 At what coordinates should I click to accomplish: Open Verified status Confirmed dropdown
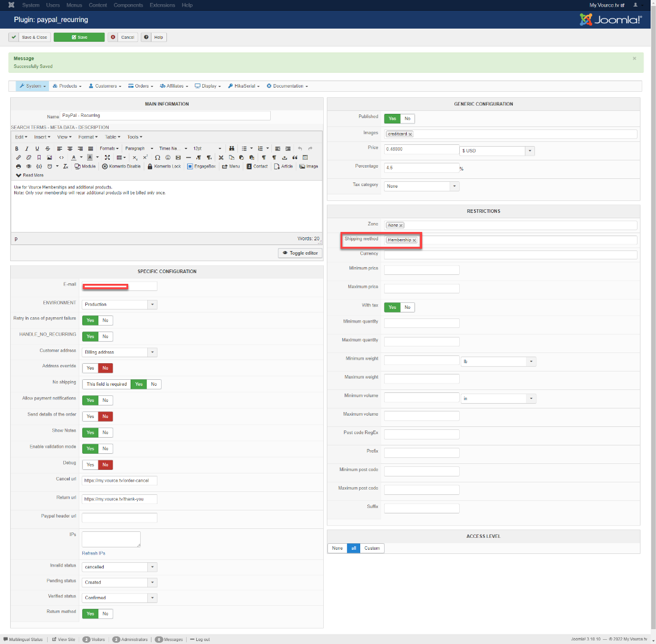coord(120,598)
